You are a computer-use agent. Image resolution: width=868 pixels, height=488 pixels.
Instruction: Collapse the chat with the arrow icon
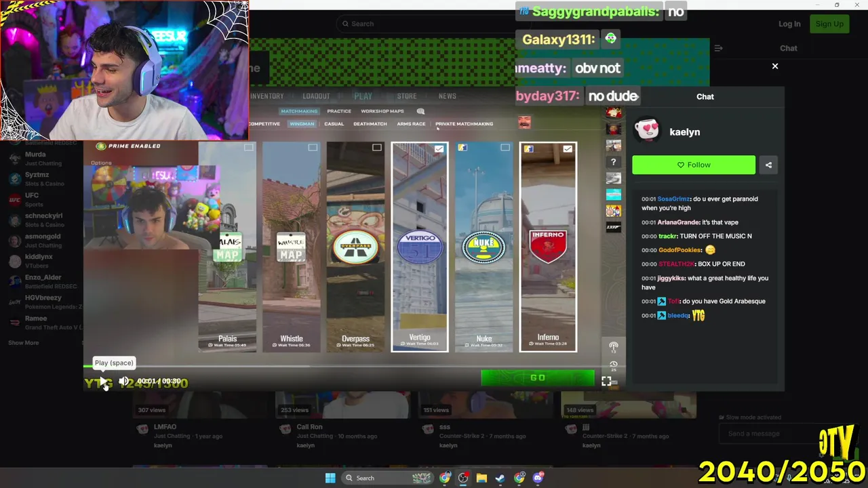click(718, 48)
